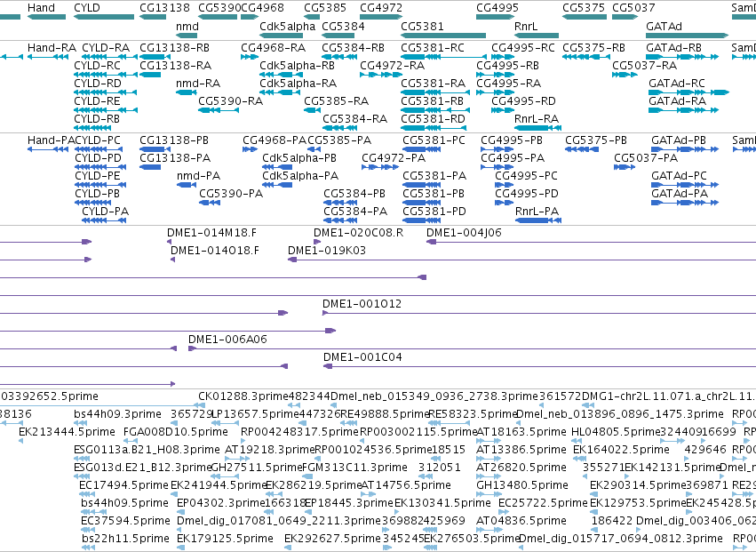This screenshot has width=756, height=552.
Task: Click the CYLD-PD protein label
Action: [98, 158]
